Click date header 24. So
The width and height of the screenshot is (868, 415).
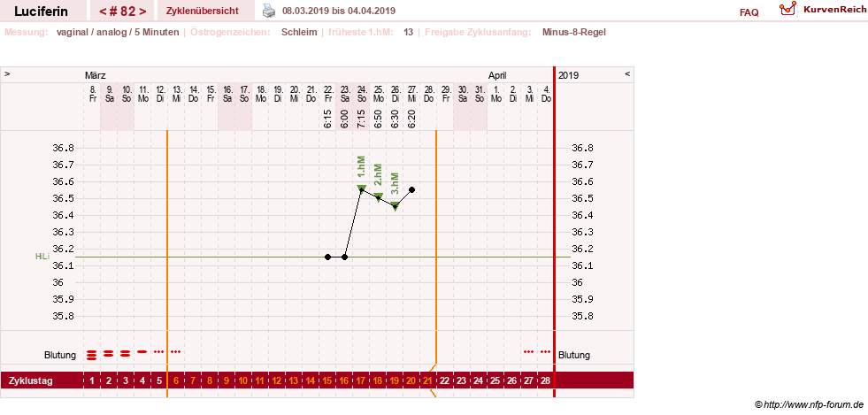coord(362,94)
